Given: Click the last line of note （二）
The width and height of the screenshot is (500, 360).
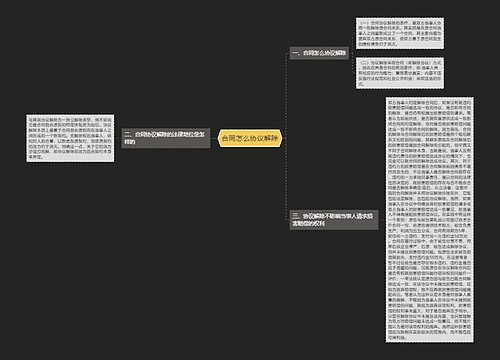Looking at the screenshot, I should tap(361, 84).
